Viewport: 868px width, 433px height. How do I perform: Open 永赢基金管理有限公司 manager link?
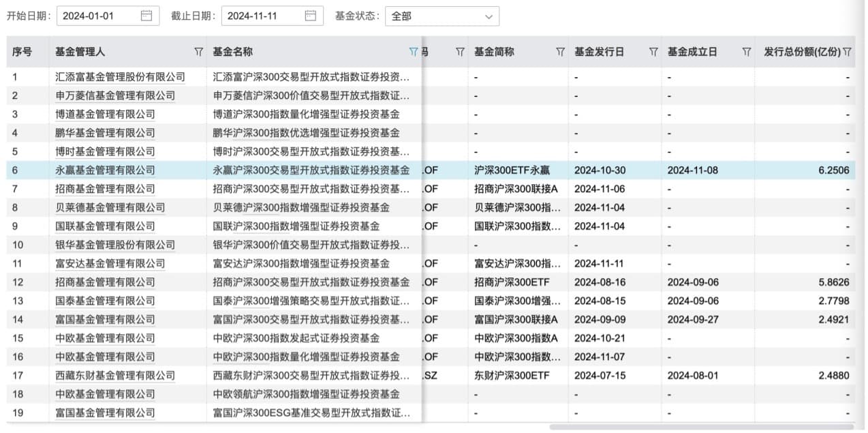pyautogui.click(x=105, y=170)
